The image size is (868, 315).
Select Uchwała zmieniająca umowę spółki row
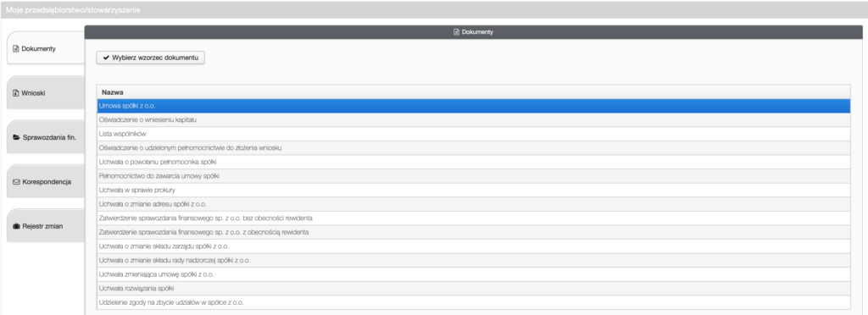(x=473, y=274)
